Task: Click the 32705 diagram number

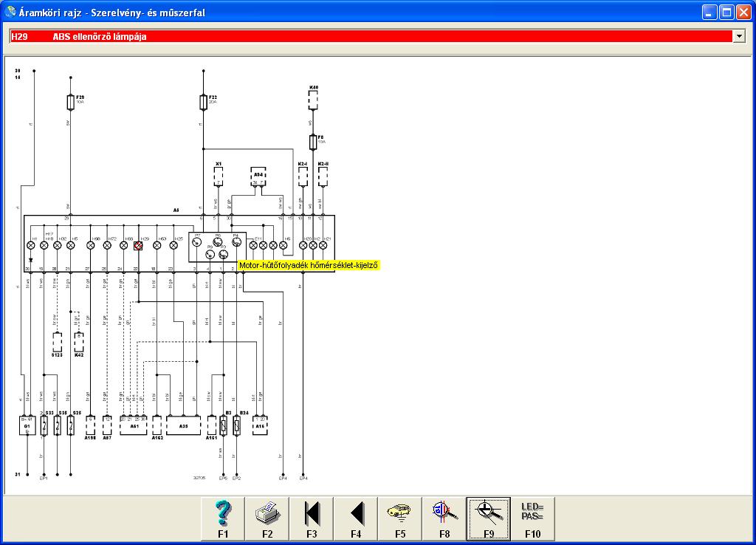Action: (199, 478)
